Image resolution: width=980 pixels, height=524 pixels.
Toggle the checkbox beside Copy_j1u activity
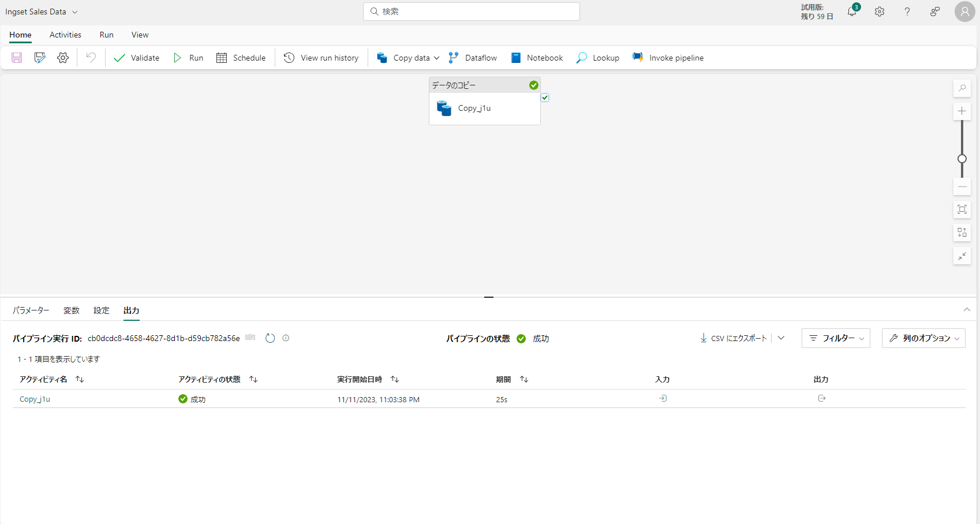545,98
